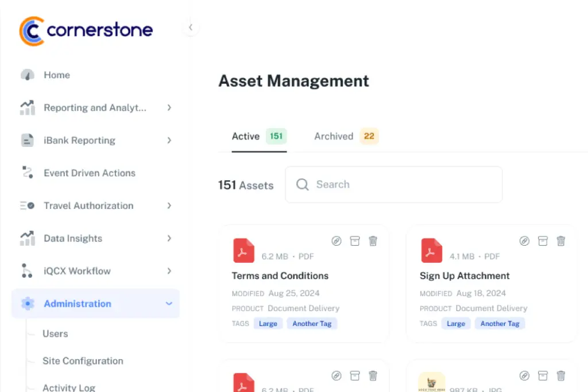
Task: Archive the Terms and Conditions asset
Action: 355,241
